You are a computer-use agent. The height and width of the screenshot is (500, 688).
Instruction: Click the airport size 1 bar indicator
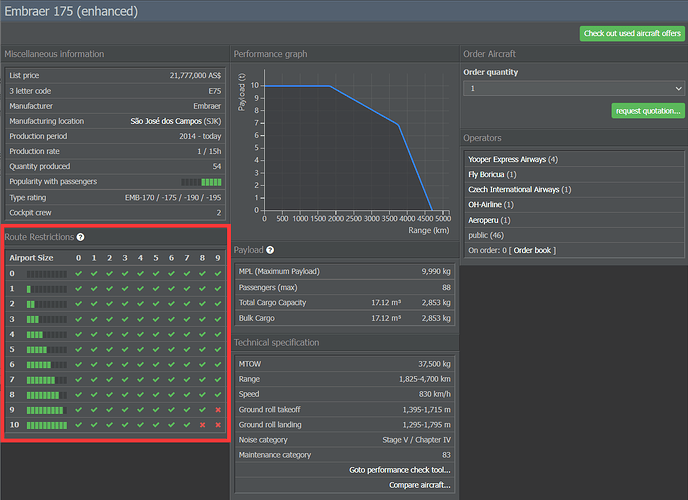(x=47, y=289)
